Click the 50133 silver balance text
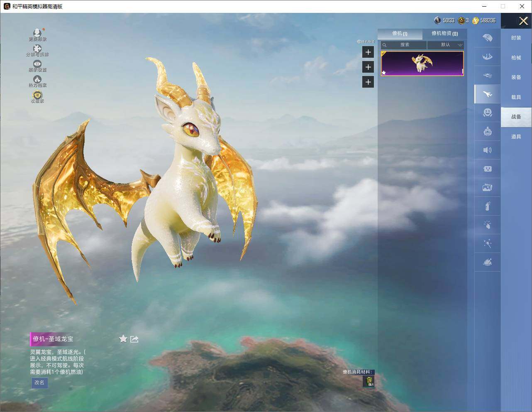The height and width of the screenshot is (412, 532). pos(449,20)
